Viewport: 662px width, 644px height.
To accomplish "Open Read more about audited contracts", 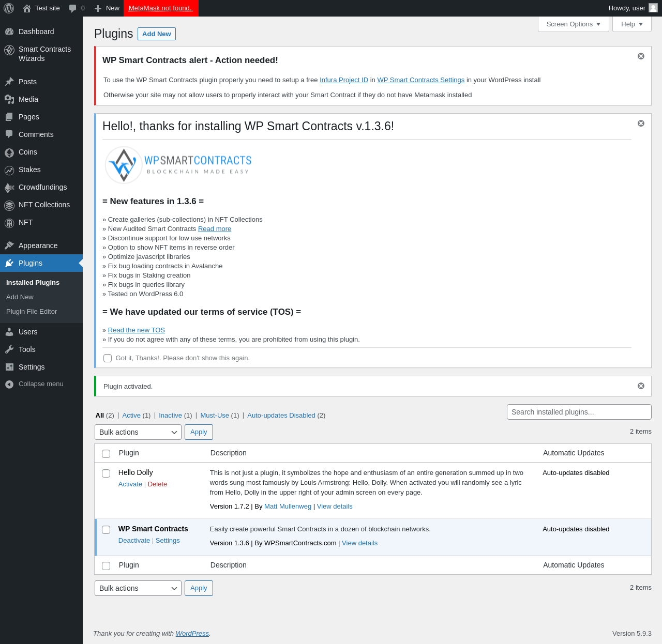I will point(215,229).
